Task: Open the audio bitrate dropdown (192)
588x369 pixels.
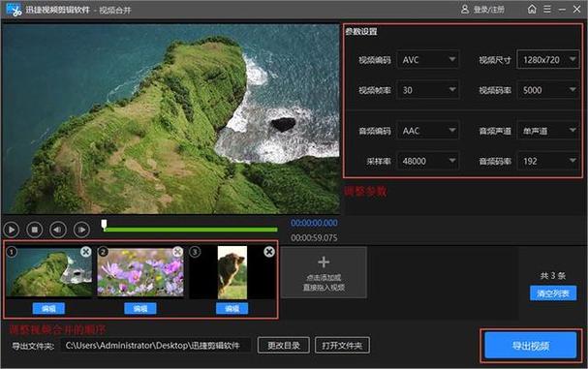Action: click(x=548, y=161)
